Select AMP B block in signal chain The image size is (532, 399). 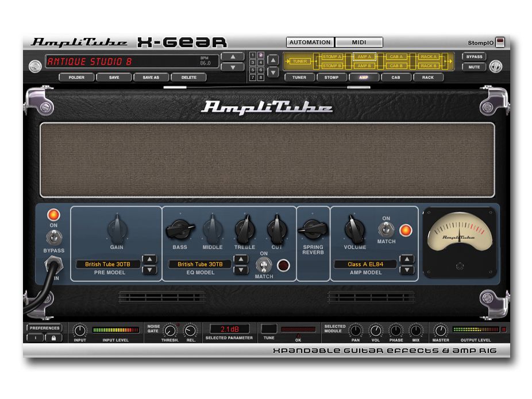click(x=364, y=66)
